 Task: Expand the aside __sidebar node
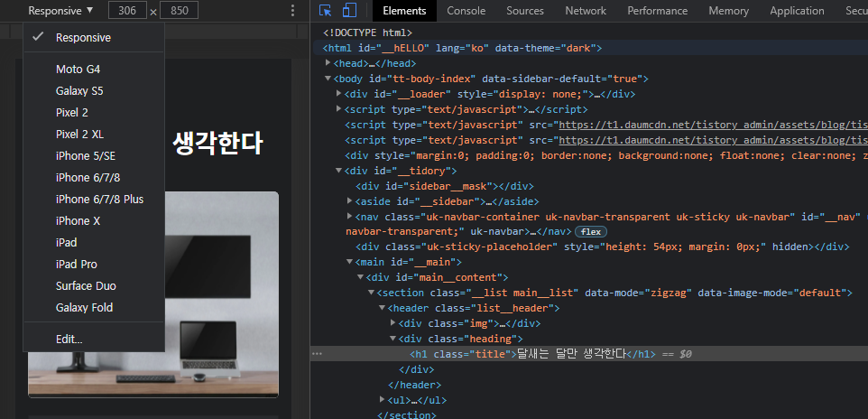(350, 200)
